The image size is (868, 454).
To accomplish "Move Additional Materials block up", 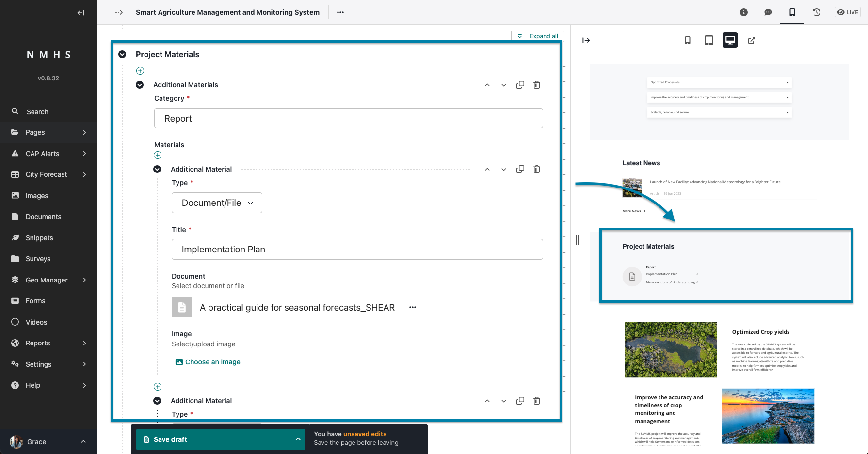I will click(487, 85).
